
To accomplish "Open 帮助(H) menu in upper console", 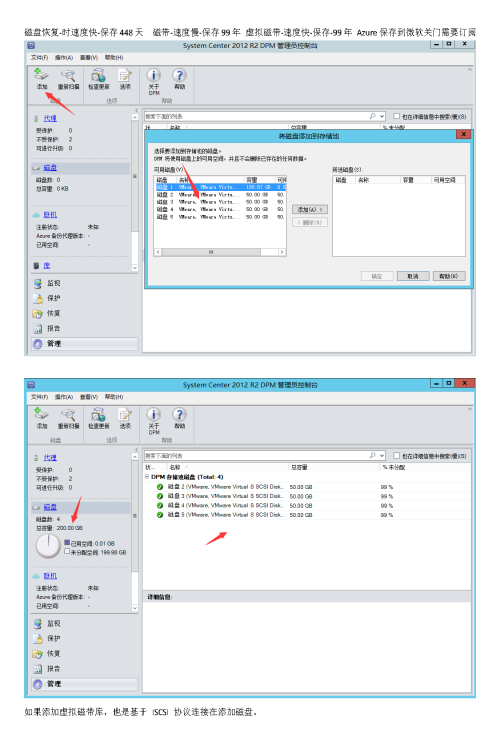I will coord(114,57).
